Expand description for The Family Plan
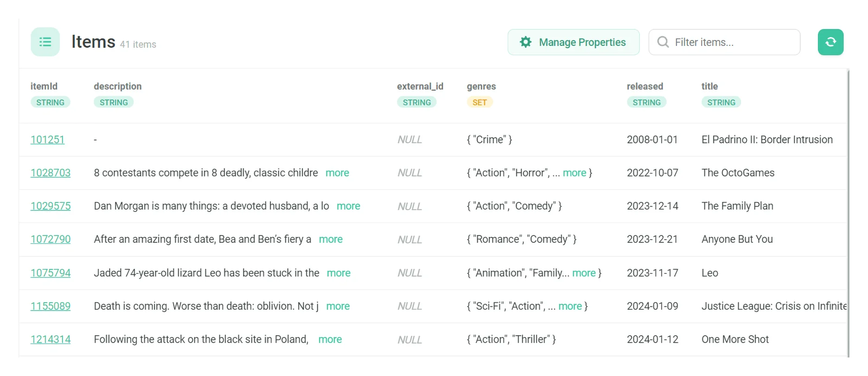Image resolution: width=868 pixels, height=376 pixels. pyautogui.click(x=348, y=206)
